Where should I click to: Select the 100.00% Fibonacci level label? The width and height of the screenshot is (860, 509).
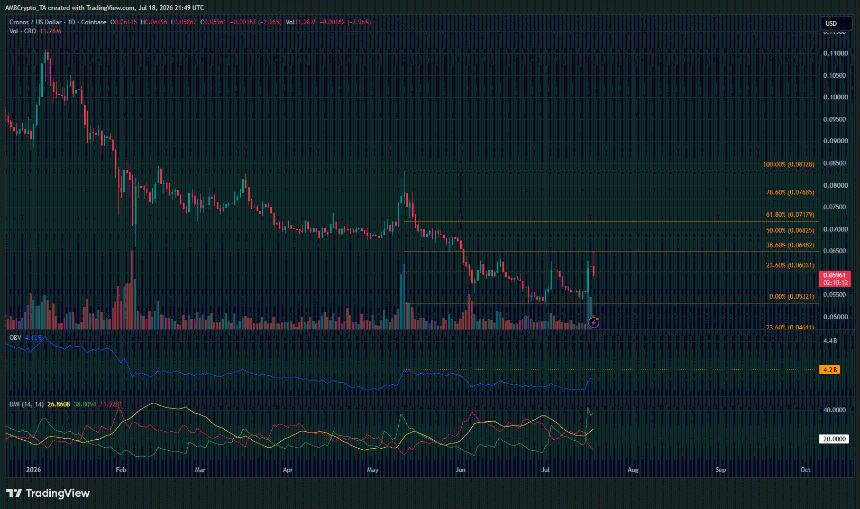coord(789,165)
